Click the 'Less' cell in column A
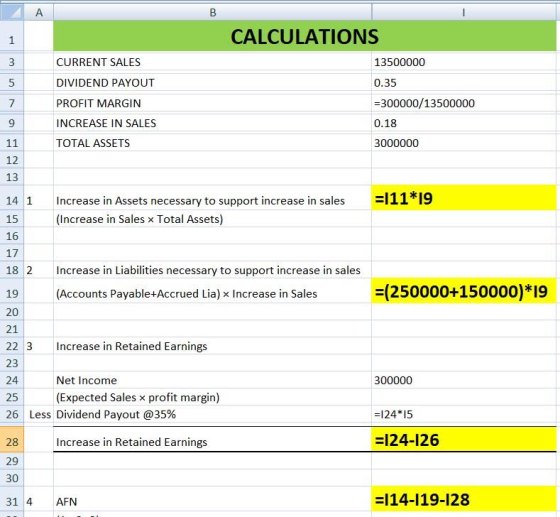Screen dimensions: 560x517 (39, 415)
